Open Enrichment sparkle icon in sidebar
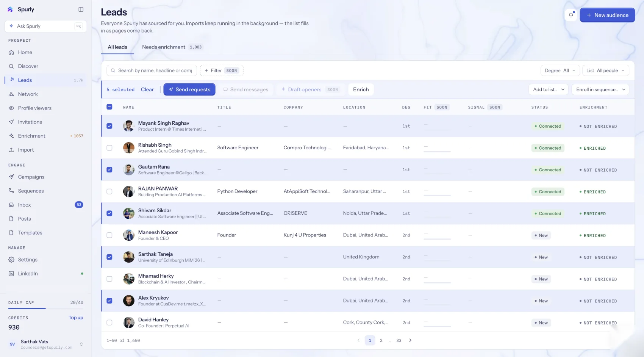 [11, 136]
